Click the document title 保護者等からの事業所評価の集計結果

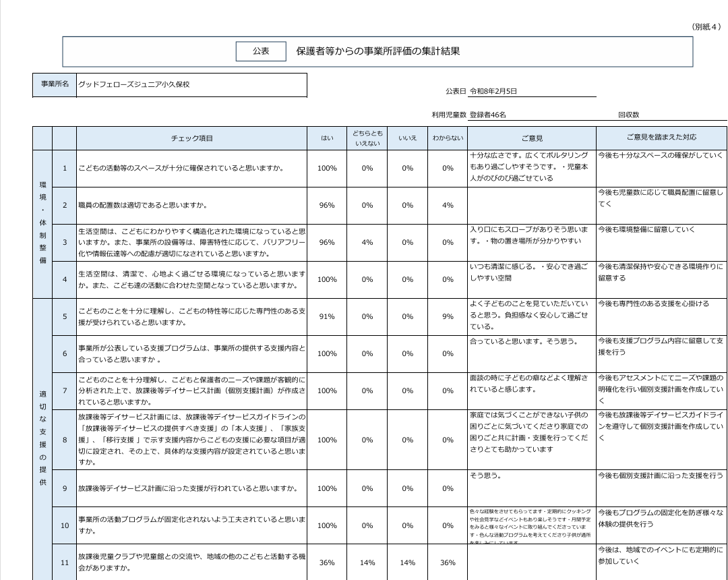tap(378, 51)
